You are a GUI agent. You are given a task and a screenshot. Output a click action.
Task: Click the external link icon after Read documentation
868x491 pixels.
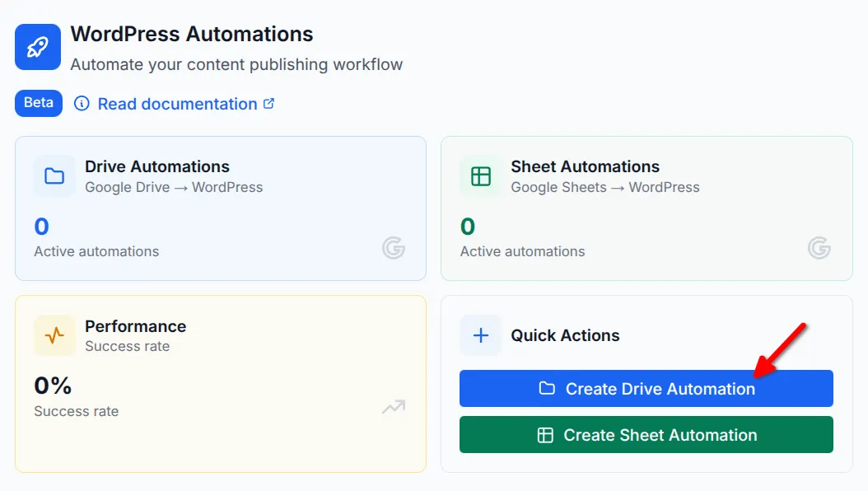click(x=268, y=103)
